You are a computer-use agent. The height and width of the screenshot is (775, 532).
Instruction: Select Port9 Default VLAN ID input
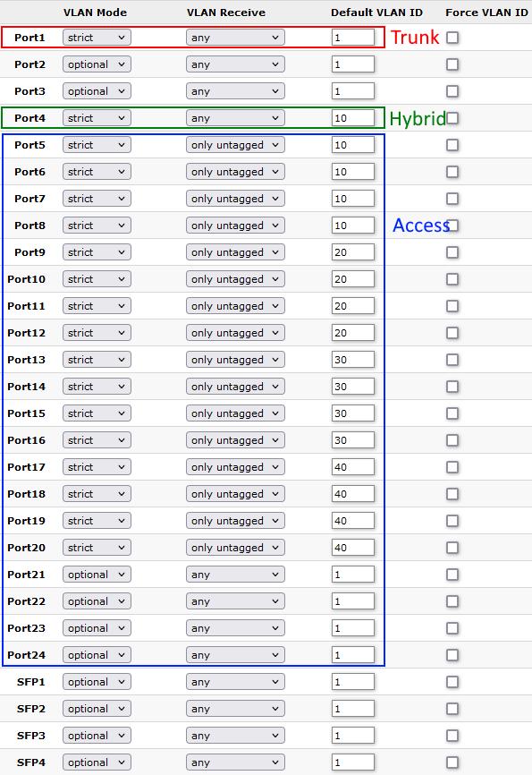coord(353,252)
